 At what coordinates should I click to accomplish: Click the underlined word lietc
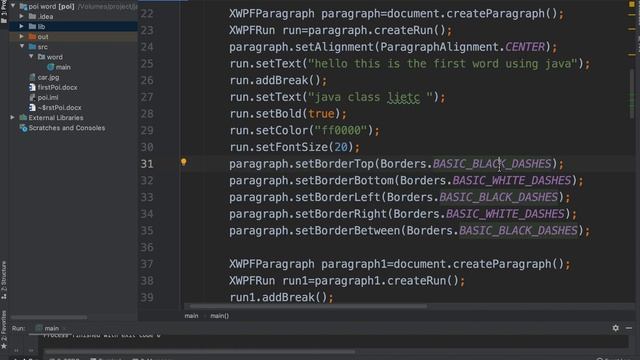(403, 97)
